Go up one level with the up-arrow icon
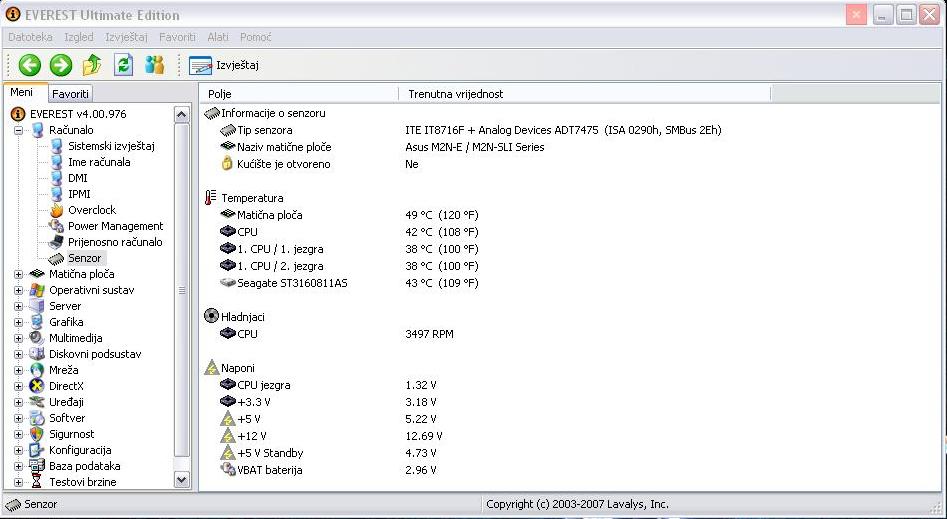The height and width of the screenshot is (519, 947). coord(92,65)
